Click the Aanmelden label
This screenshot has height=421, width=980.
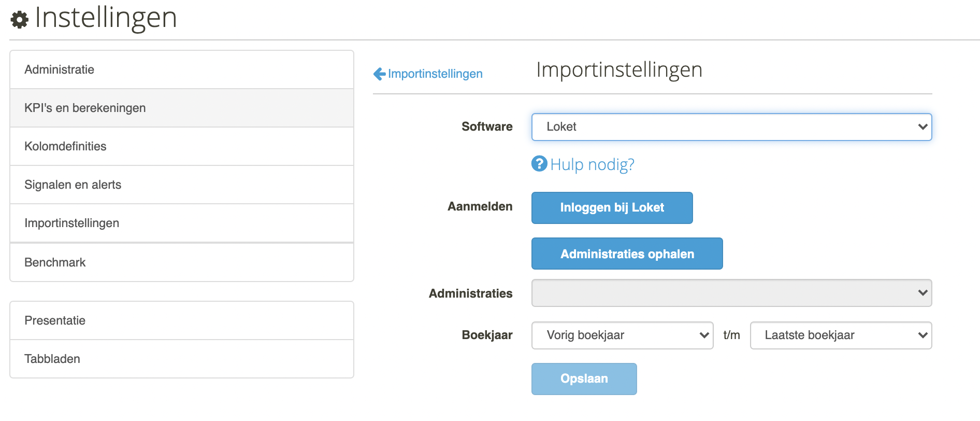(x=480, y=206)
